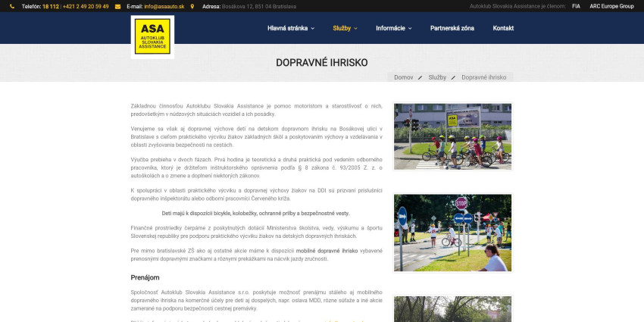Click the phone icon beside Telefón
Screen dimensions: 644x322
tap(12, 7)
